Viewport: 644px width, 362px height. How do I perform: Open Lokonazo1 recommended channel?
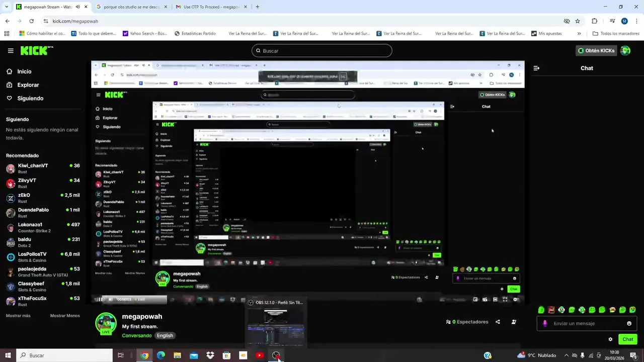43,227
